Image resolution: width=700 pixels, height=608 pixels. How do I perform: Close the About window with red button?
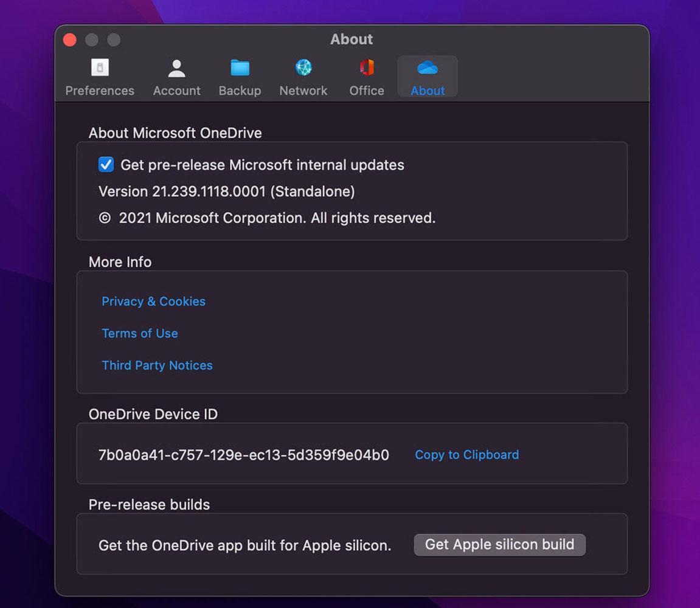pyautogui.click(x=70, y=40)
